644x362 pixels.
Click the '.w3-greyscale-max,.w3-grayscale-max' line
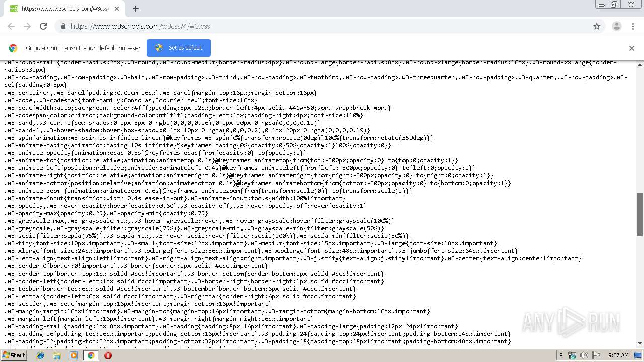pos(199,221)
